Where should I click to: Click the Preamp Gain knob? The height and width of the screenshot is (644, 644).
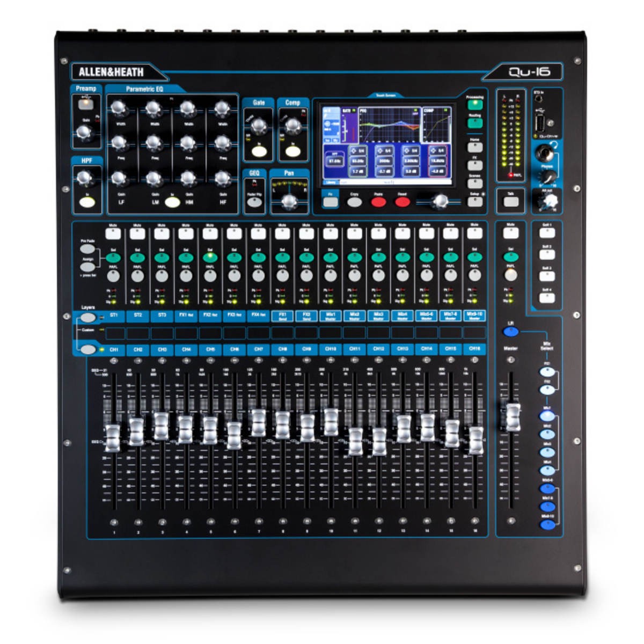coord(84,132)
